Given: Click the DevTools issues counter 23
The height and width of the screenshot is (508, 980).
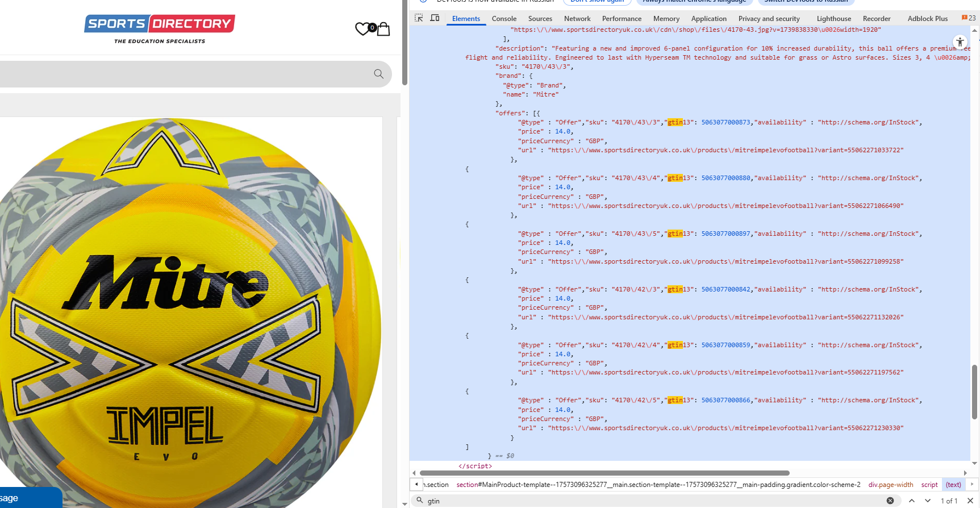Looking at the screenshot, I should [x=969, y=18].
